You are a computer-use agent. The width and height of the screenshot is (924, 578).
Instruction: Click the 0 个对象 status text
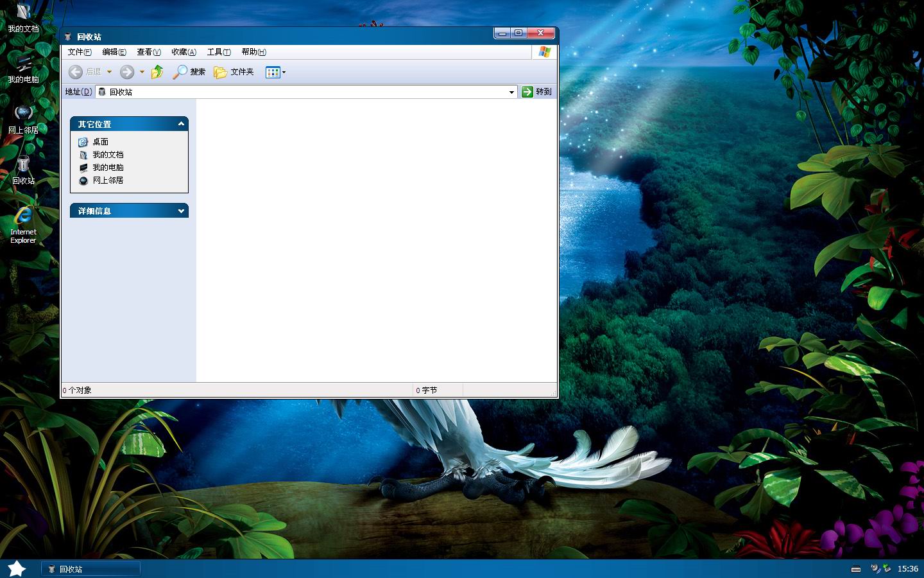77,390
